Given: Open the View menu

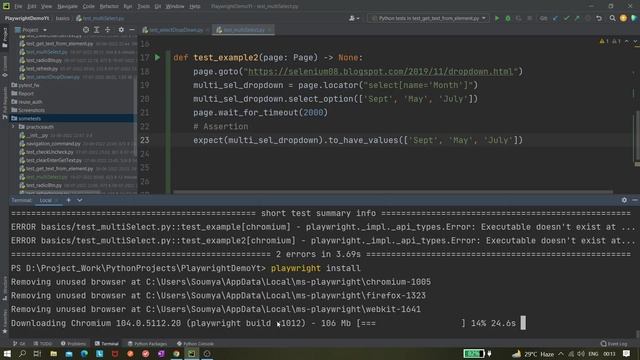Looking at the screenshot, I should pos(47,6).
